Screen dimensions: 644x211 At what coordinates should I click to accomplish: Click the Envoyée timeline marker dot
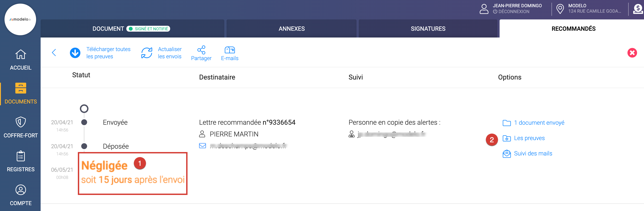tap(84, 122)
